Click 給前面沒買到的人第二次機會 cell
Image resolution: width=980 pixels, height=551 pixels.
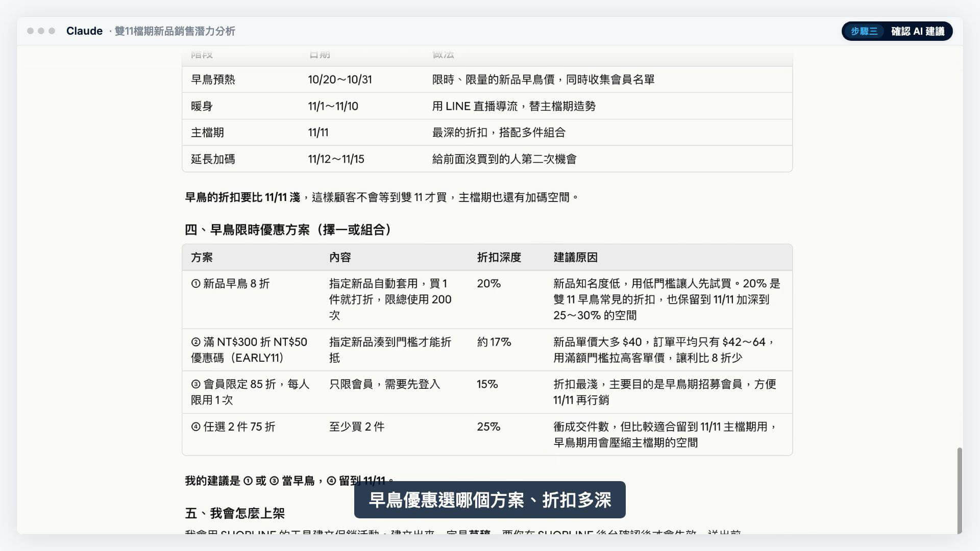[x=504, y=159]
